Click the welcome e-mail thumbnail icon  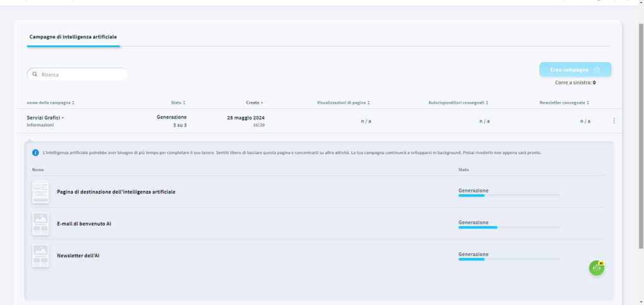pos(40,224)
